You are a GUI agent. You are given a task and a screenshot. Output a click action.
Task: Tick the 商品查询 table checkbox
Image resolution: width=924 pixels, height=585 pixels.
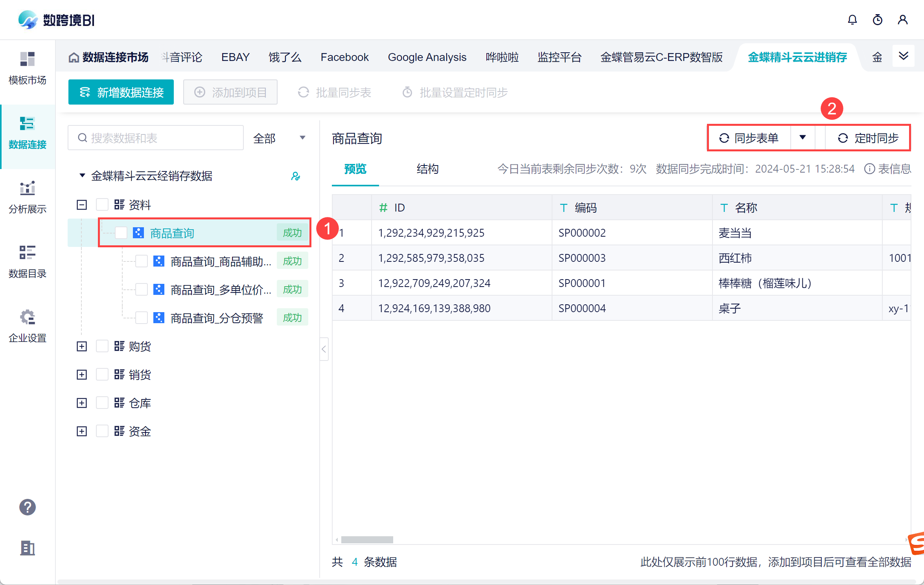point(121,233)
